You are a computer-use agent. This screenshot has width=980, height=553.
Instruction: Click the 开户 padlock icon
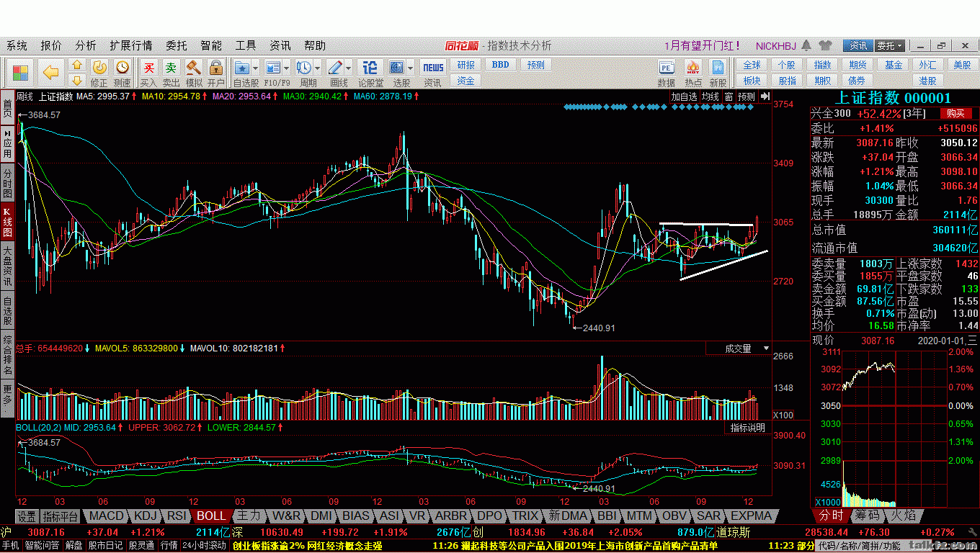coord(215,68)
